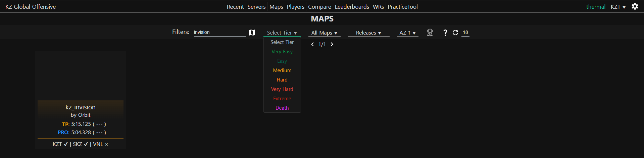Click the PRO time 5:04.328
The height and width of the screenshot is (158, 644).
coord(81,133)
